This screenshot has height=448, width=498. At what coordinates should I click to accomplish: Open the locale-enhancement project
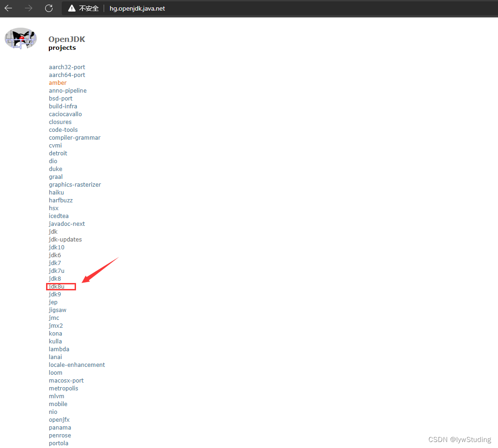point(77,365)
